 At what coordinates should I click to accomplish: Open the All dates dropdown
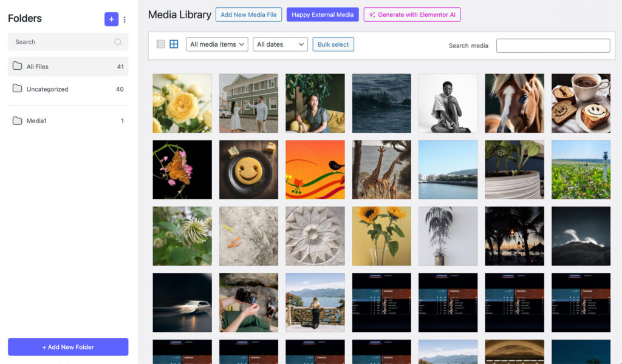(280, 44)
